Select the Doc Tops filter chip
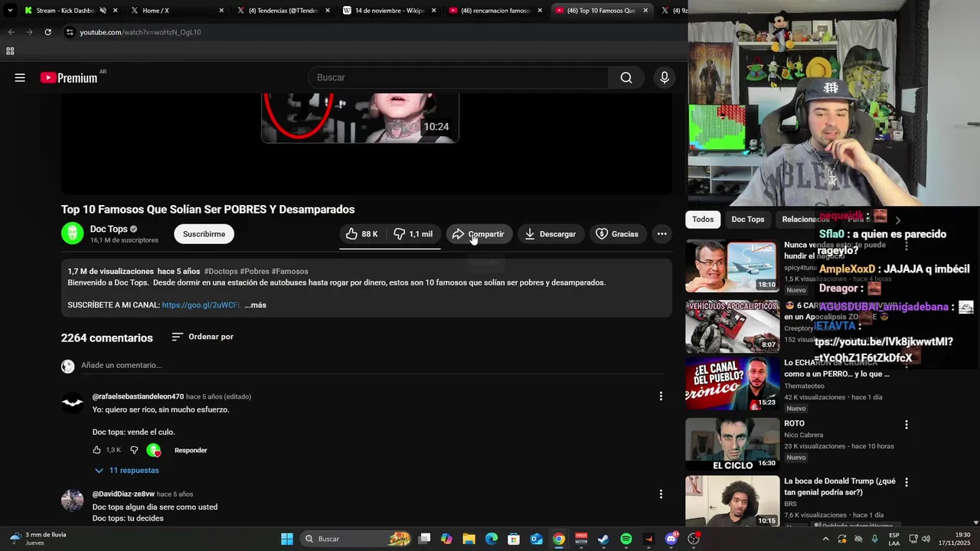Screen dimensions: 980x551 tap(747, 220)
